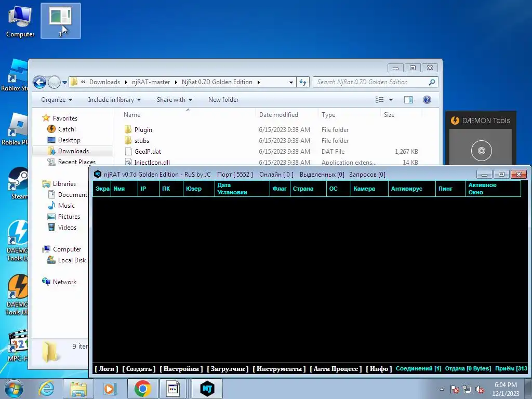532x399 pixels.
Task: Open recent pages dropdown beside navigation arrows
Action: coord(64,83)
